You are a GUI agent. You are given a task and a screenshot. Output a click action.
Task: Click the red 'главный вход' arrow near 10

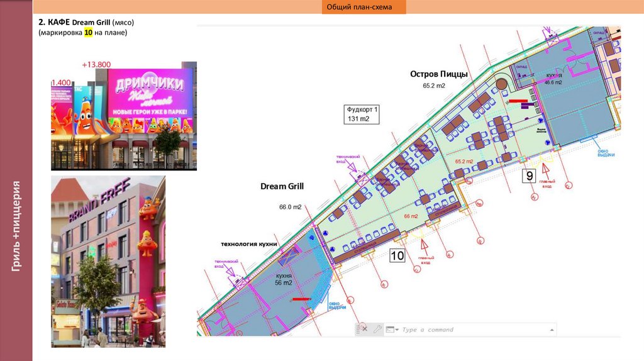tap(425, 247)
